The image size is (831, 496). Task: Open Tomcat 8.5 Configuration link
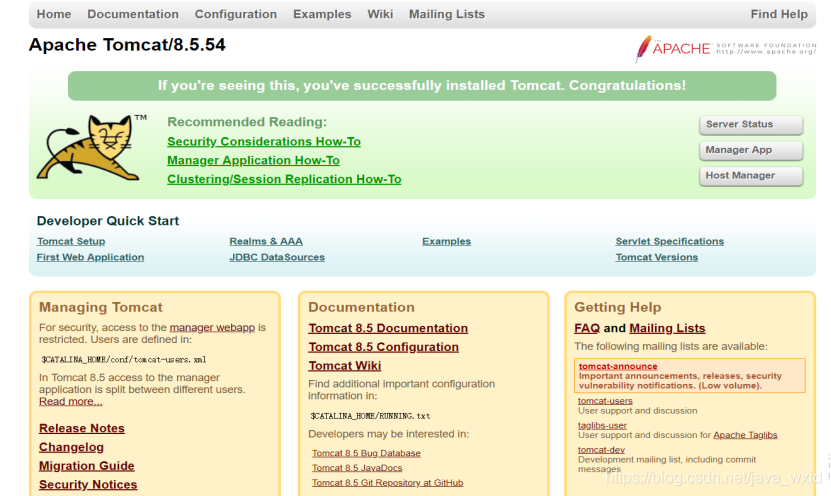[384, 347]
